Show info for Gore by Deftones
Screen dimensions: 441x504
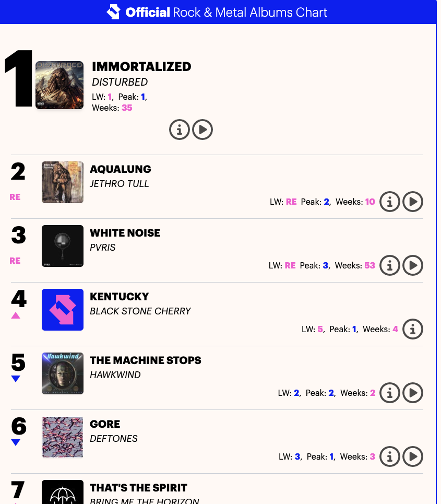(389, 456)
